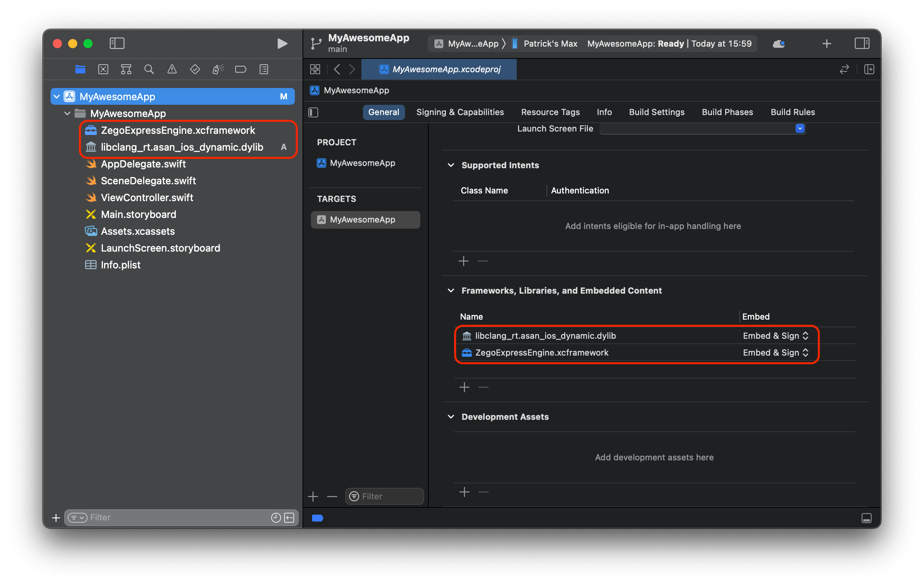The height and width of the screenshot is (585, 924).
Task: Toggle the inspector panel on the right
Action: click(x=862, y=43)
